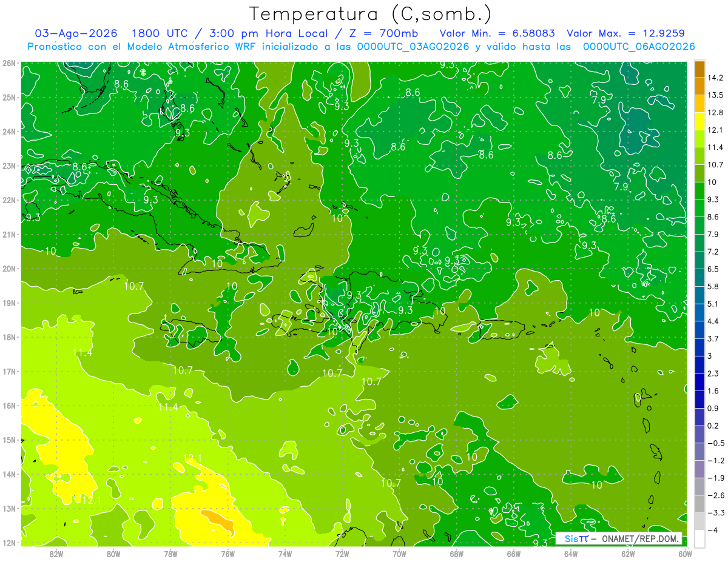The height and width of the screenshot is (562, 728).
Task: Select the forecast date '03-Ago-2026'
Action: coord(75,33)
